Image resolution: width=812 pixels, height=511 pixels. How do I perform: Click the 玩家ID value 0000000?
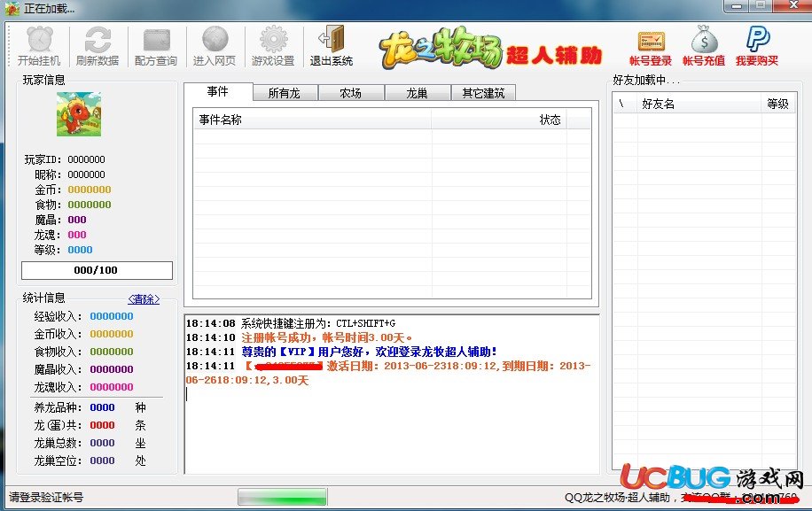[x=87, y=159]
